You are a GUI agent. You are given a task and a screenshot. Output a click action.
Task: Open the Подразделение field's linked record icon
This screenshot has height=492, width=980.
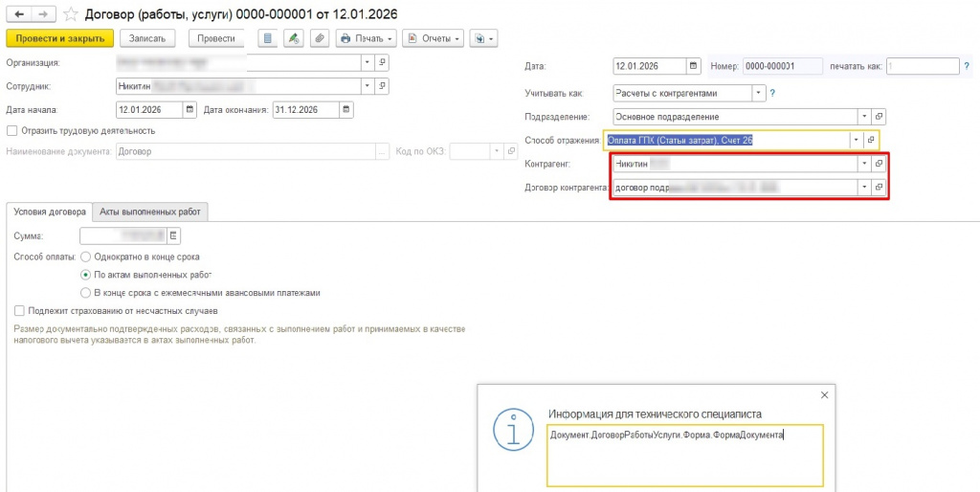pos(879,116)
